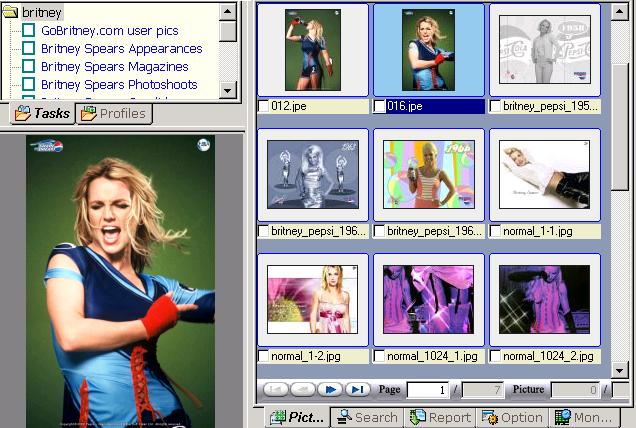This screenshot has height=428, width=636.
Task: Select the normal_1024_1.jpg thumbnail
Action: 429,299
